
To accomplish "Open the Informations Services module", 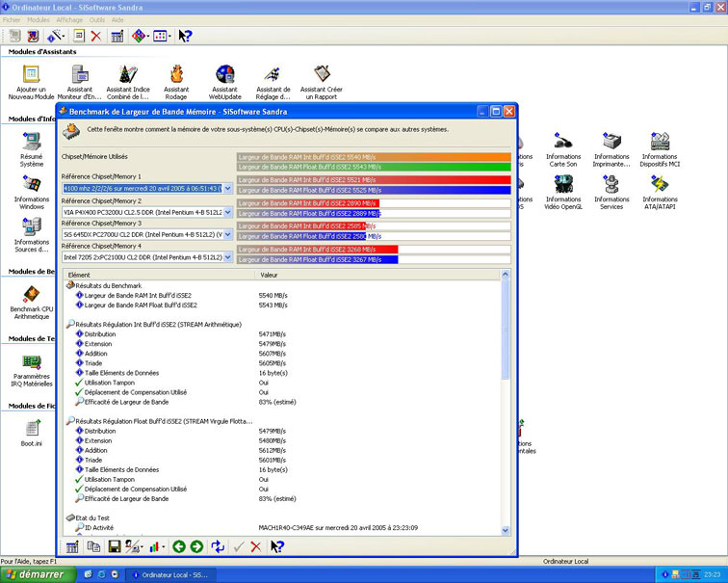I will pyautogui.click(x=611, y=193).
